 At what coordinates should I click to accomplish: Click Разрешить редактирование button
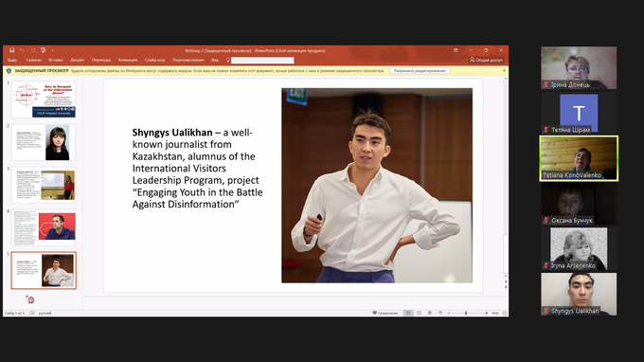tap(420, 71)
